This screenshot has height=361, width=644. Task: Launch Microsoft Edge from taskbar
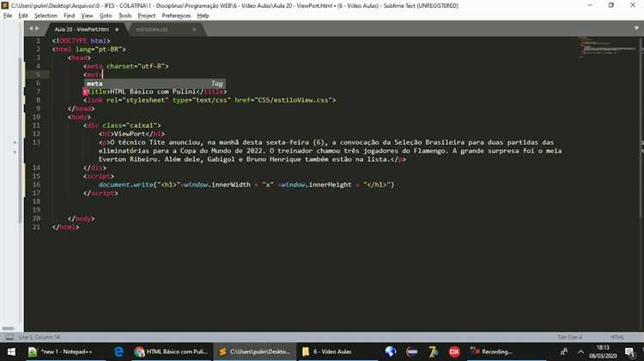119,352
